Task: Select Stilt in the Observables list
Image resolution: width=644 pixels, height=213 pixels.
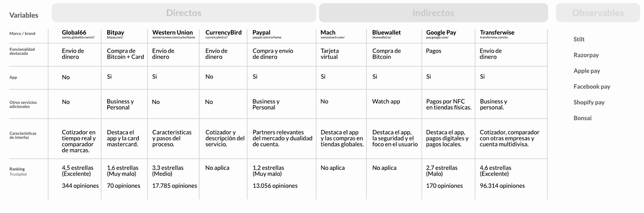Action: (x=579, y=39)
